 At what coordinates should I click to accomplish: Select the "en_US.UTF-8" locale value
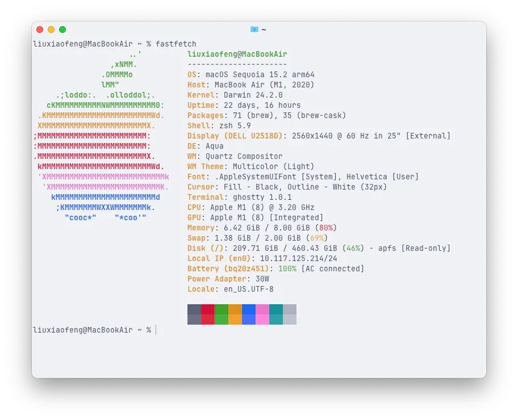(249, 289)
